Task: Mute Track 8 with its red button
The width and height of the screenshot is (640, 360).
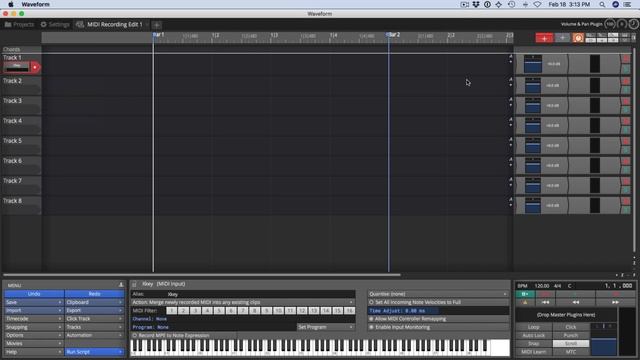Action: pyautogui.click(x=625, y=202)
